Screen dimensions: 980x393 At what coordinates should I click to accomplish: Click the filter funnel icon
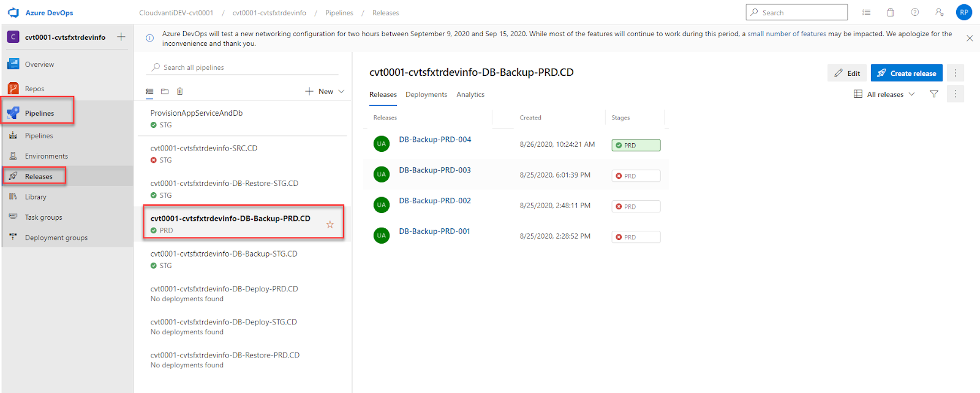934,94
